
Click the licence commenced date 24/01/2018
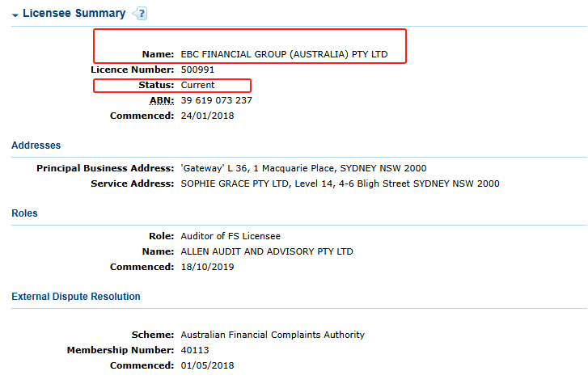tap(207, 116)
